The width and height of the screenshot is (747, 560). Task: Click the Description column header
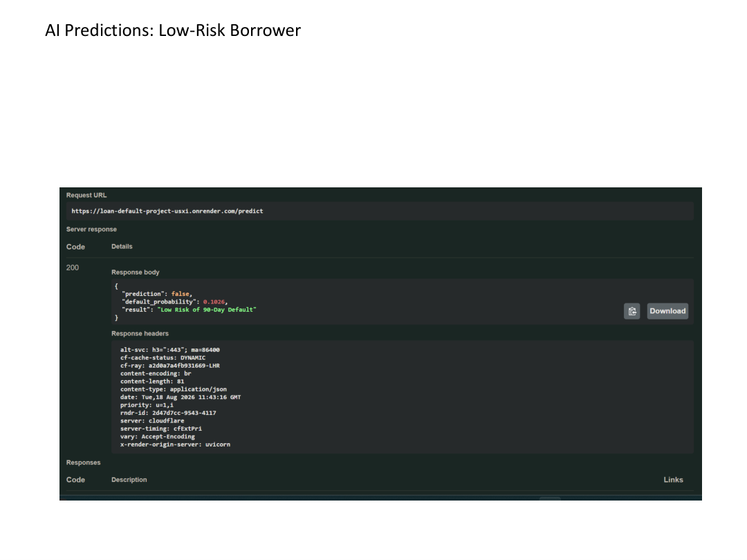click(x=129, y=480)
